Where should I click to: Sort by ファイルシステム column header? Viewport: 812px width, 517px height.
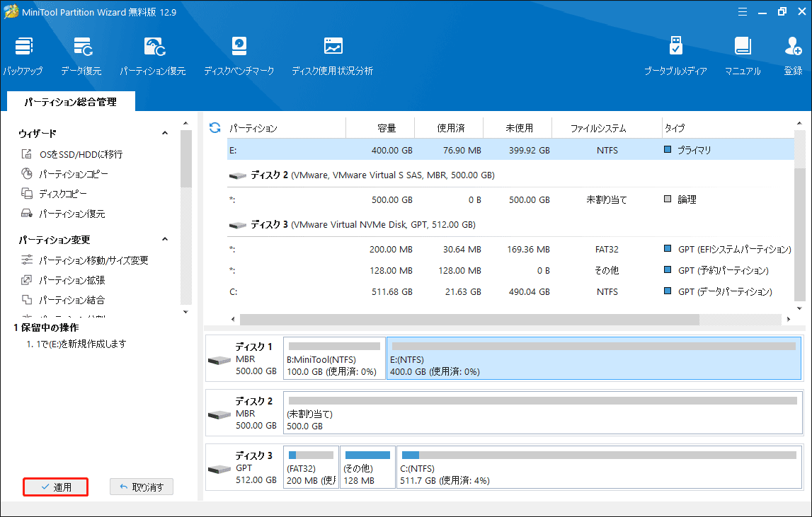pos(607,128)
